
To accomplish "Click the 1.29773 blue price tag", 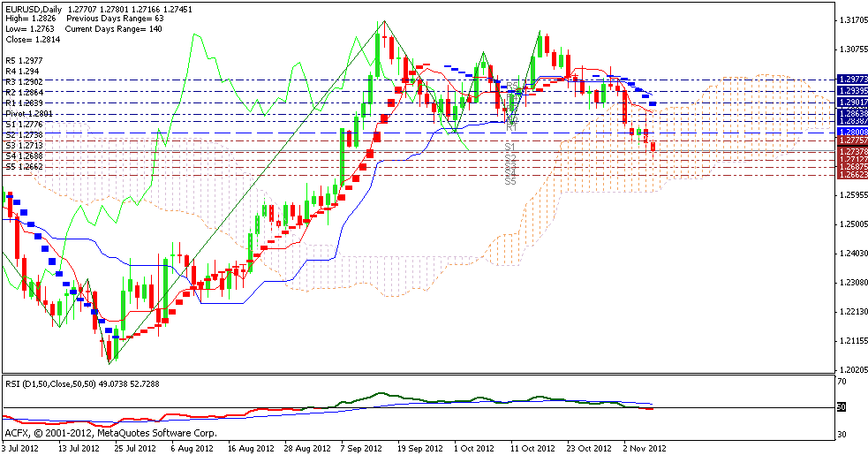I will (x=850, y=80).
